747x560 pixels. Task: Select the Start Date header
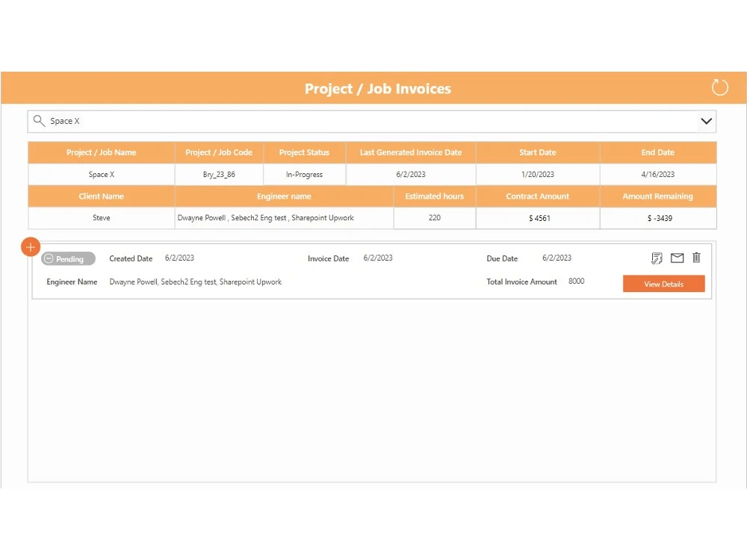[x=537, y=152]
